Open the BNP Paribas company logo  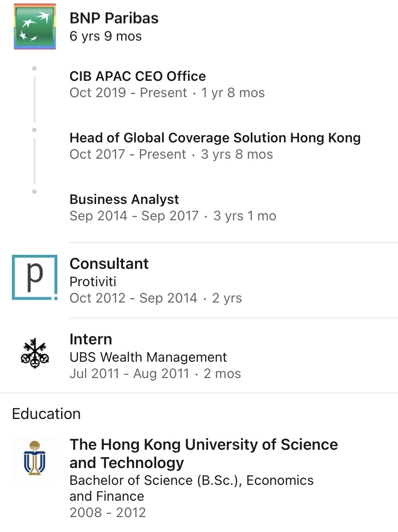click(35, 26)
